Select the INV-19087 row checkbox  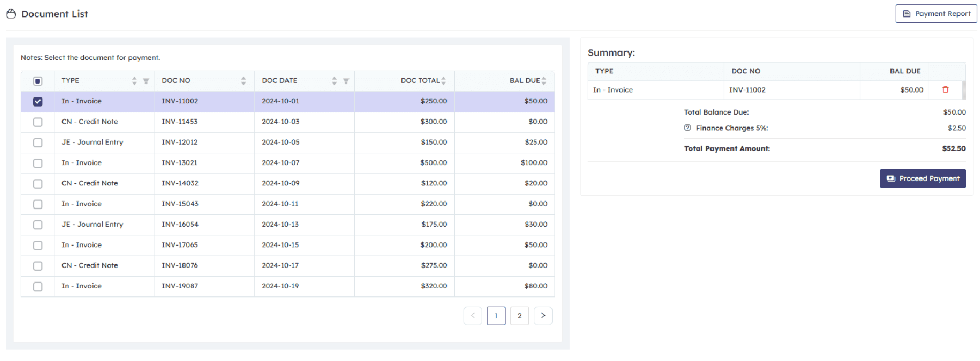click(38, 287)
